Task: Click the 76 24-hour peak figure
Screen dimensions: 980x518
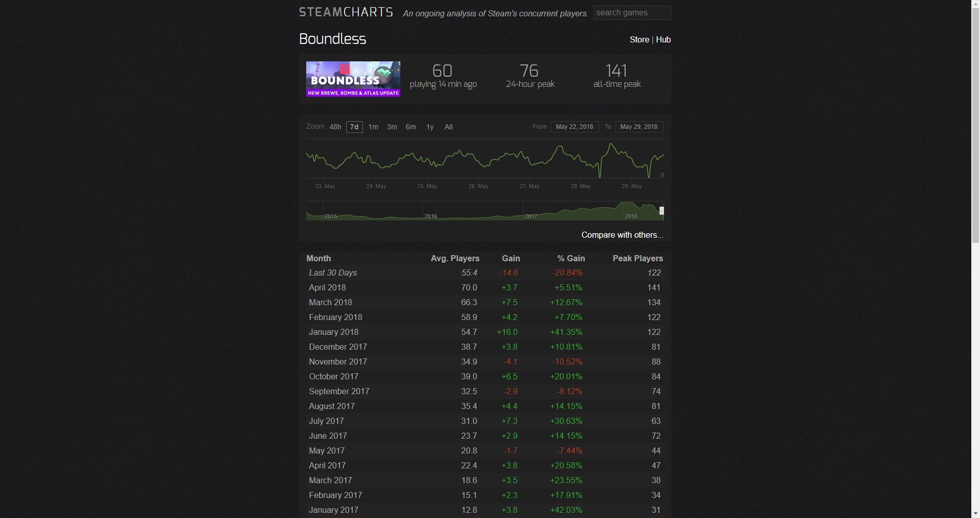Action: click(x=529, y=71)
